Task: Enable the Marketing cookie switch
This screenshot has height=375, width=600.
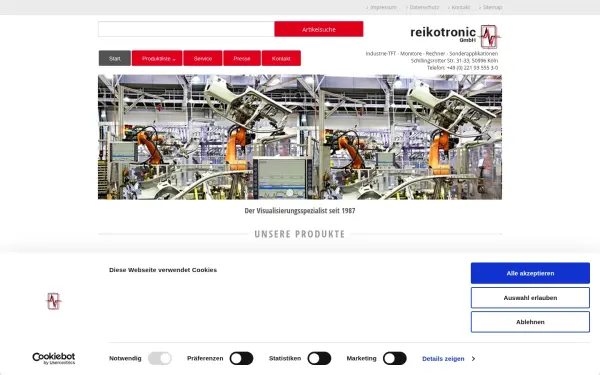Action: click(x=395, y=359)
